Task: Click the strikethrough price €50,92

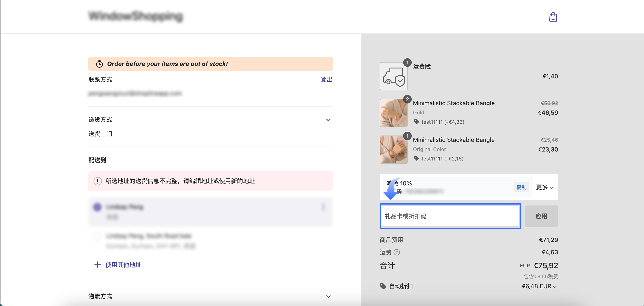Action: [549, 103]
